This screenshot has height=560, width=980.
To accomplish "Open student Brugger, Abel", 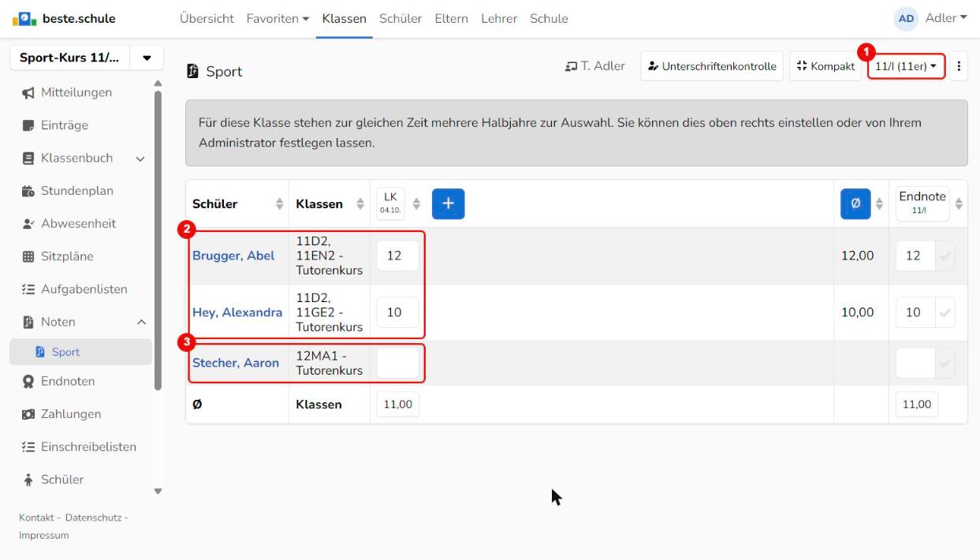I will tap(233, 256).
